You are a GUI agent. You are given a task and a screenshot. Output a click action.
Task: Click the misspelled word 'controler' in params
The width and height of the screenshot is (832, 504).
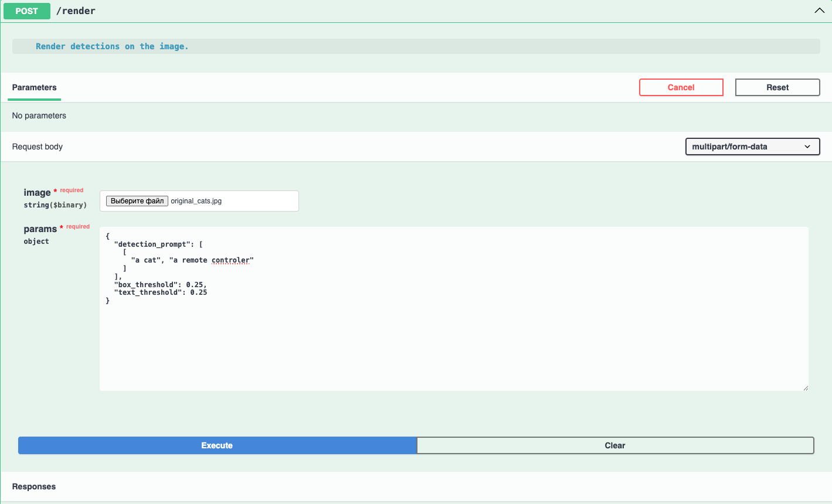tap(230, 260)
